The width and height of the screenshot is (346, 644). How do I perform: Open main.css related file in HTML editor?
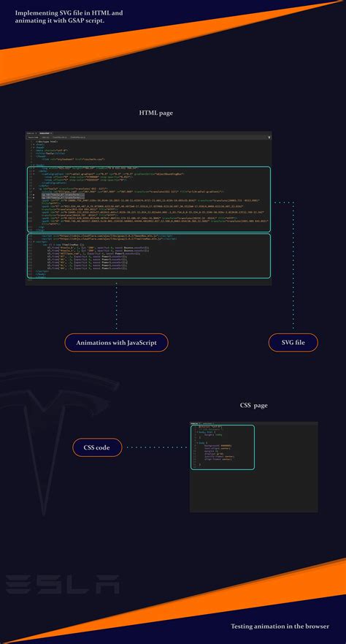[x=45, y=137]
